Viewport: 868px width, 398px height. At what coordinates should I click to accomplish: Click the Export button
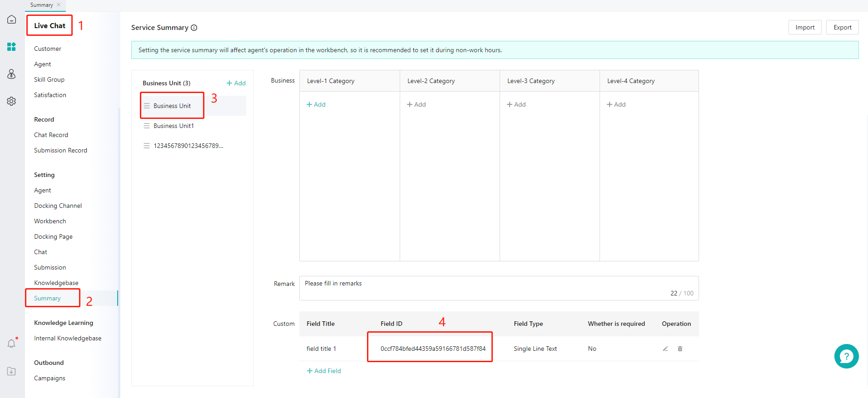point(843,27)
